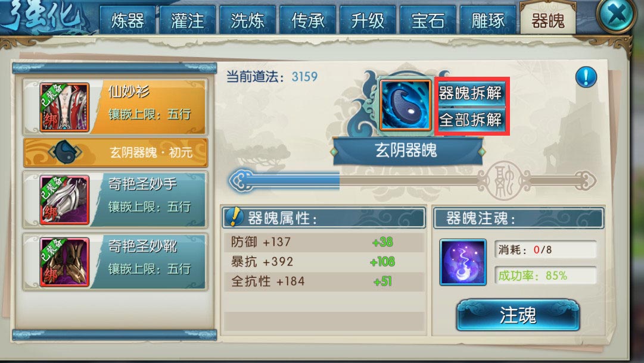Go to the 升级 tab
Image resolution: width=644 pixels, height=363 pixels.
tap(368, 20)
